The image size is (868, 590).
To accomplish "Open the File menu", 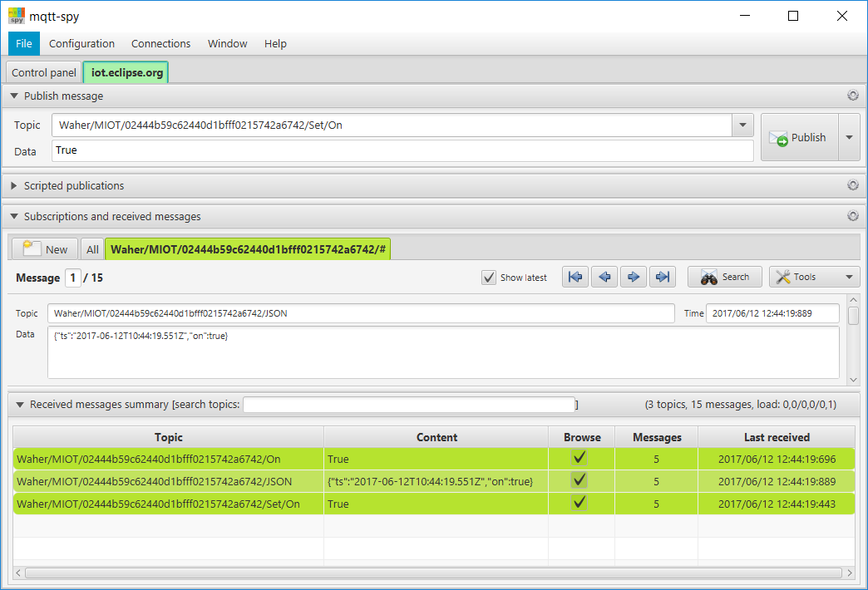I will coord(24,44).
